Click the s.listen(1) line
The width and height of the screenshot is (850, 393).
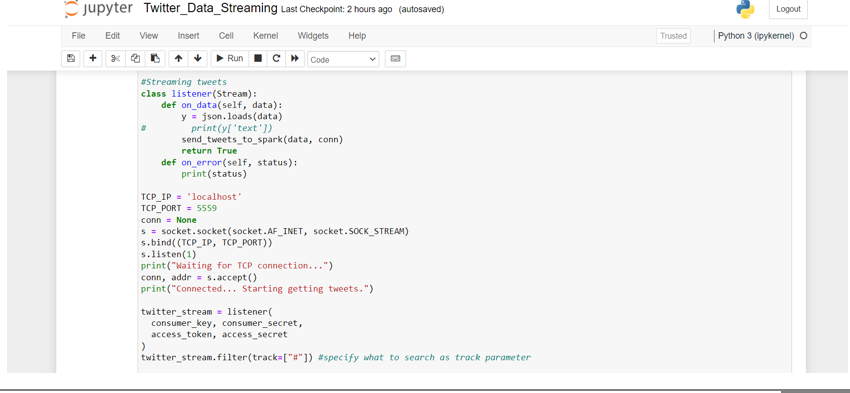click(x=169, y=254)
